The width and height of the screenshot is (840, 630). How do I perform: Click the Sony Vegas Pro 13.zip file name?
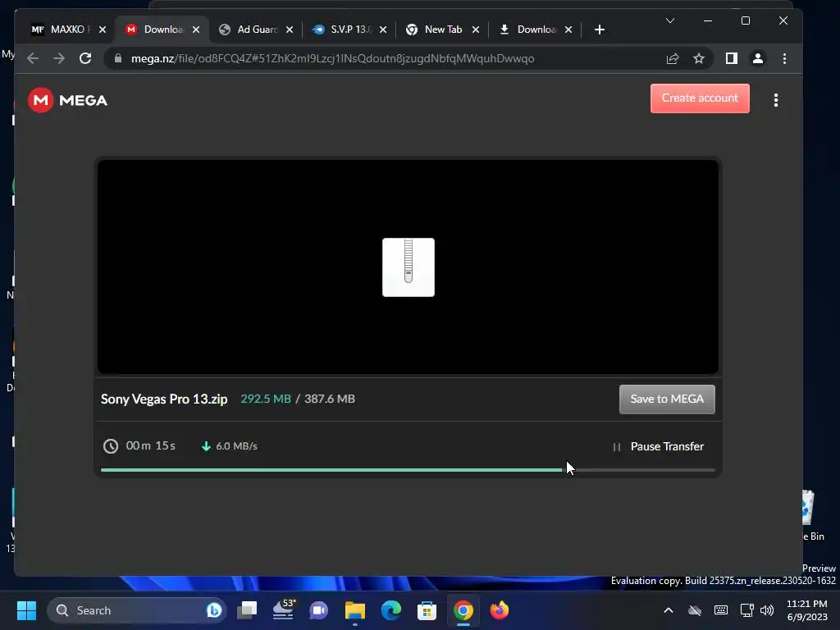[x=164, y=399]
